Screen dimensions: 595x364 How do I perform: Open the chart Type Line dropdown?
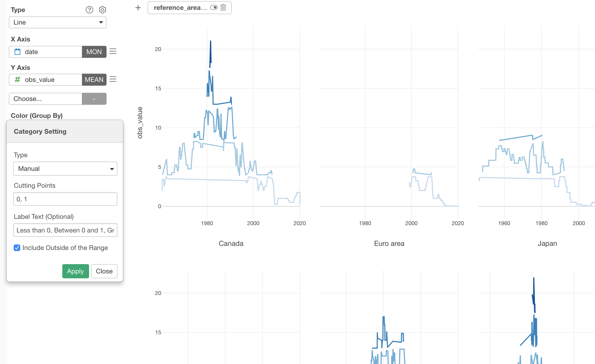[x=58, y=22]
